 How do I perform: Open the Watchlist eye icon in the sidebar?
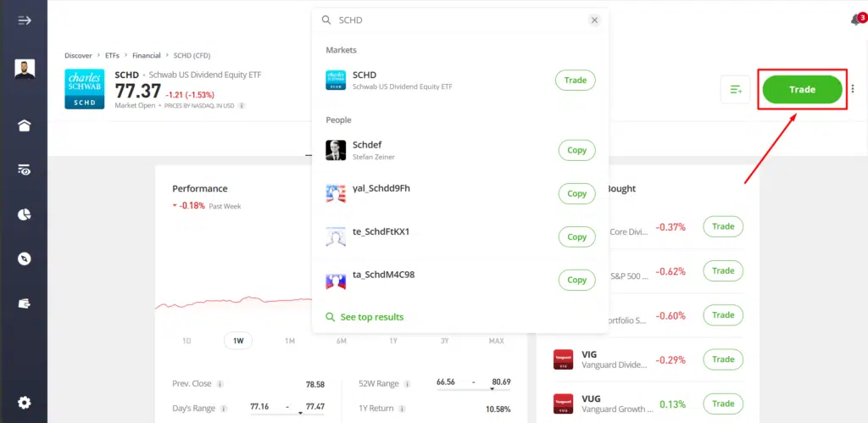pos(24,170)
